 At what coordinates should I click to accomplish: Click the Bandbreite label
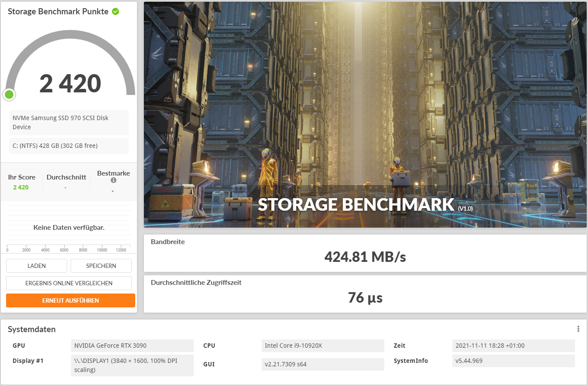point(168,241)
